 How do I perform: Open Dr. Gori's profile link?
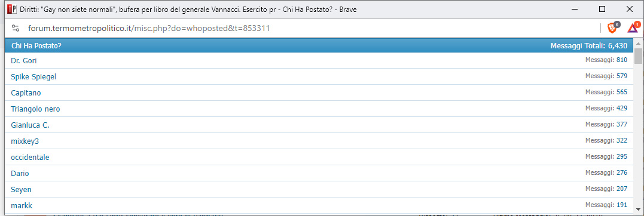[24, 61]
